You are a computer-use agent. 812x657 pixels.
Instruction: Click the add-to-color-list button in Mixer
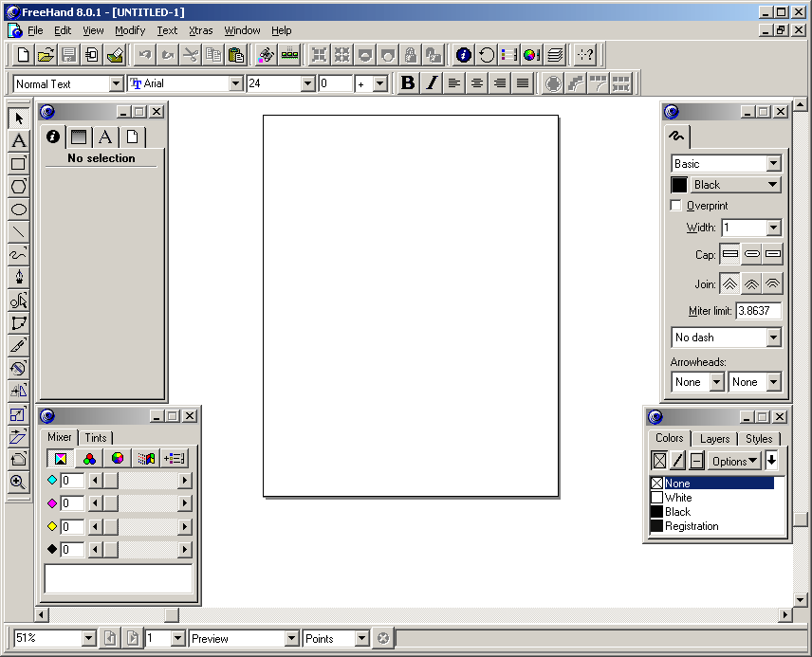pyautogui.click(x=174, y=458)
